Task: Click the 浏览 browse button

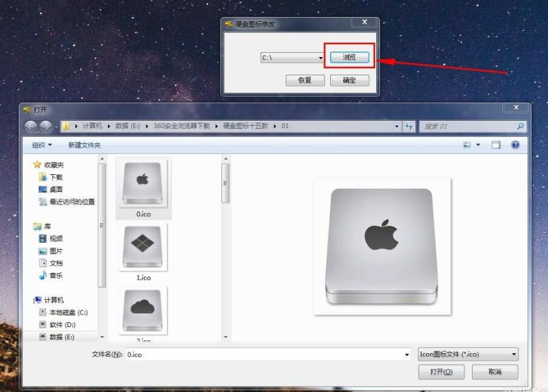Action: pos(350,57)
